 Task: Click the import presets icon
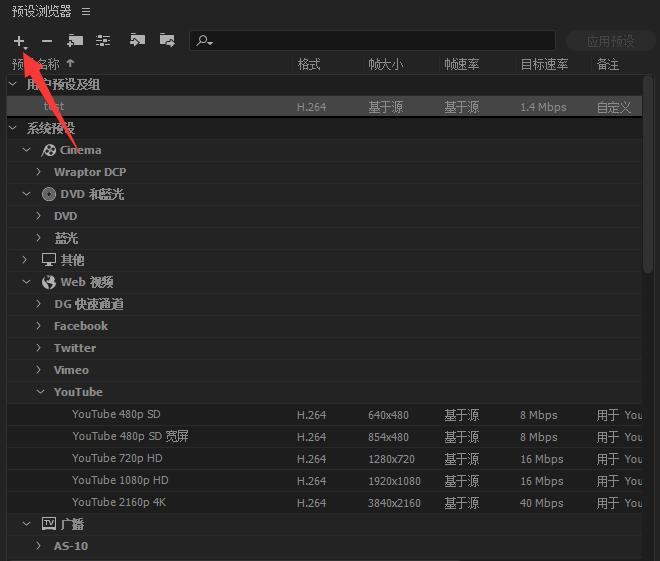point(137,41)
